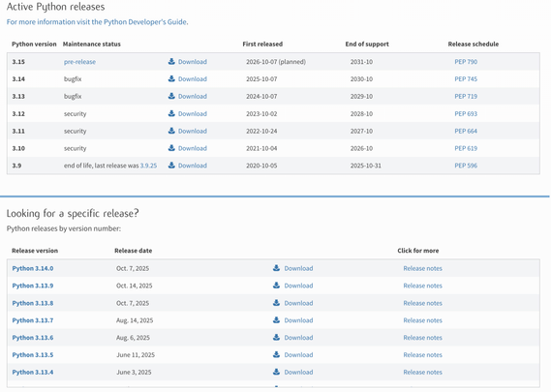View release notes for Python 3.13.6
Screen dimensions: 551x392
tap(423, 338)
